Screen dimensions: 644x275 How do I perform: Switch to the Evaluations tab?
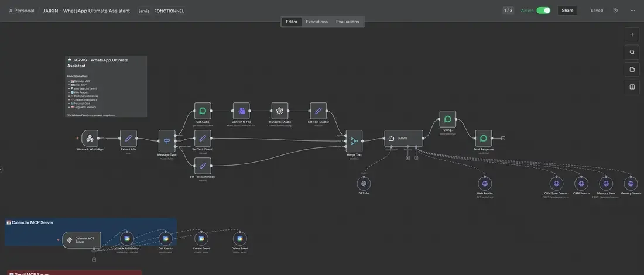[347, 22]
